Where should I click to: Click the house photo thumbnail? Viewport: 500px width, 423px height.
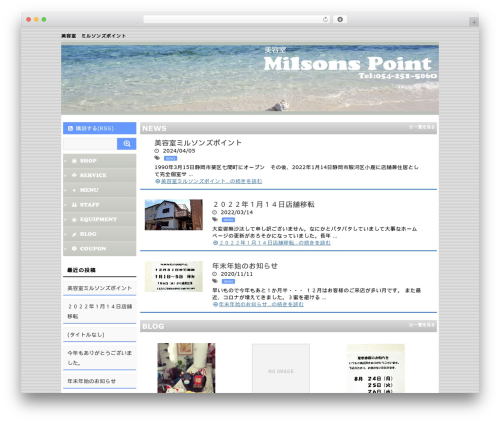pyautogui.click(x=174, y=215)
